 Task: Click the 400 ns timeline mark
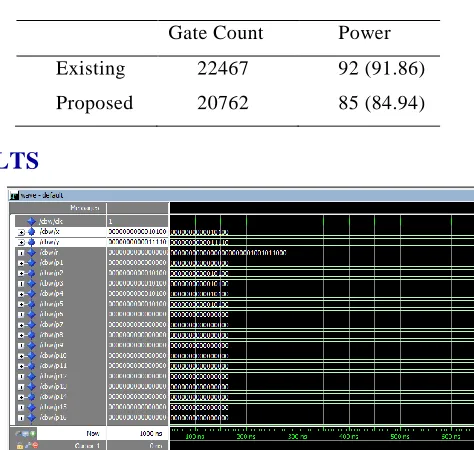349,436
